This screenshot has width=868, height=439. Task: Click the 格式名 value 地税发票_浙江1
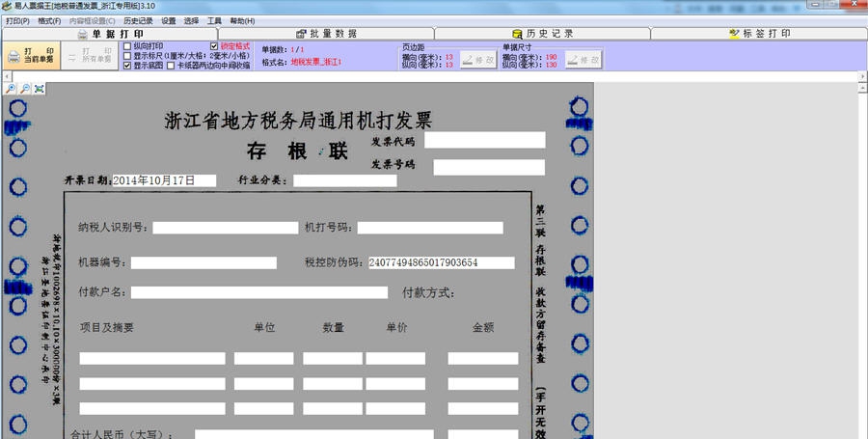click(x=316, y=62)
